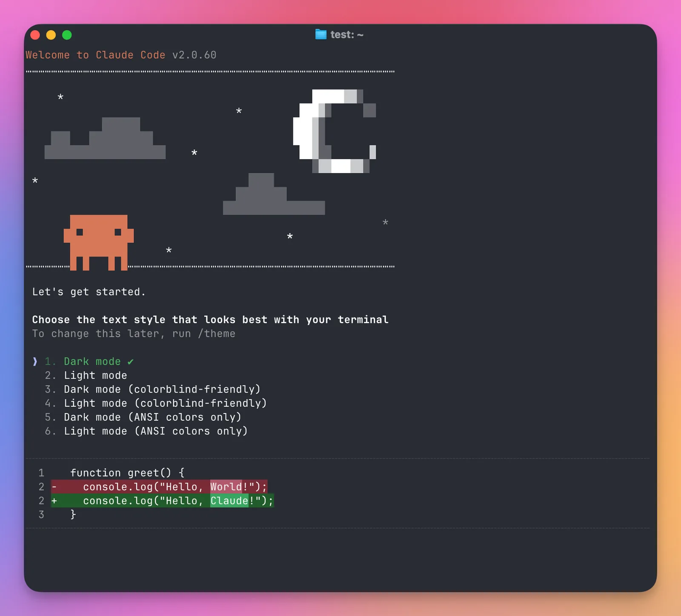The image size is (681, 616).
Task: Click the "/theme" command in the hint
Action: pyautogui.click(x=217, y=334)
